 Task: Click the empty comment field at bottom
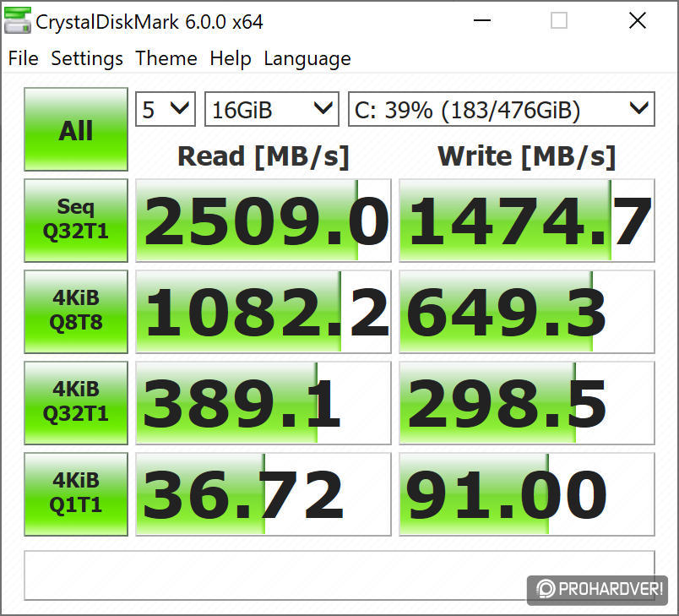[x=339, y=575]
